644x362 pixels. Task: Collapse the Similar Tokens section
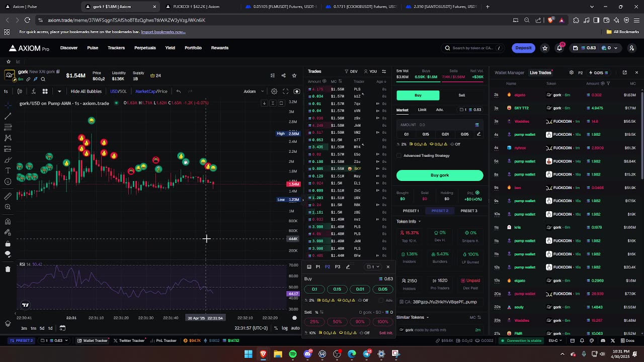pos(413,318)
